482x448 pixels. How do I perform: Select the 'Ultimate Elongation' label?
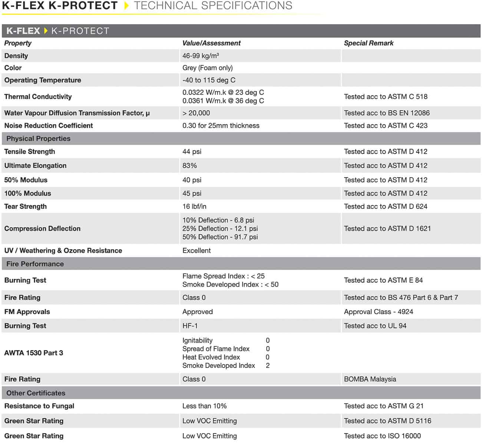pos(35,166)
